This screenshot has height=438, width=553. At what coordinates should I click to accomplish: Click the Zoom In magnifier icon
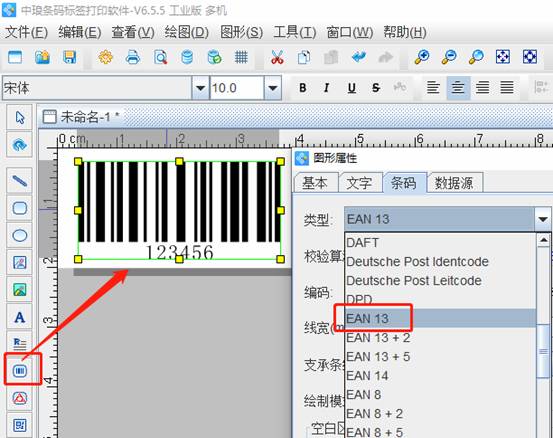click(x=422, y=57)
